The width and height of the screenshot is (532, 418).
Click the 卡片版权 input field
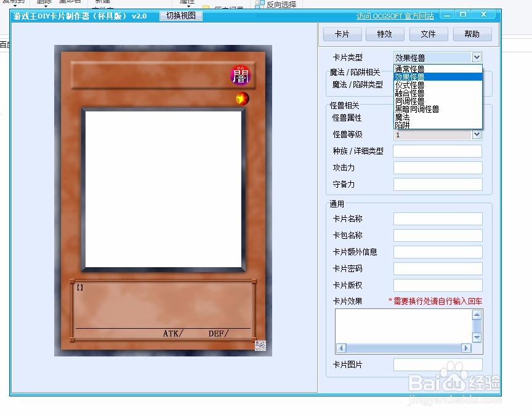point(438,286)
